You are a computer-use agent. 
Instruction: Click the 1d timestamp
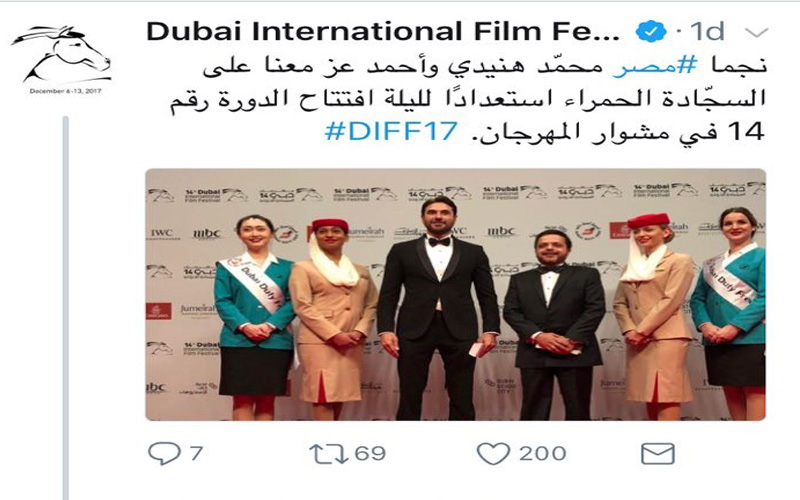(707, 32)
